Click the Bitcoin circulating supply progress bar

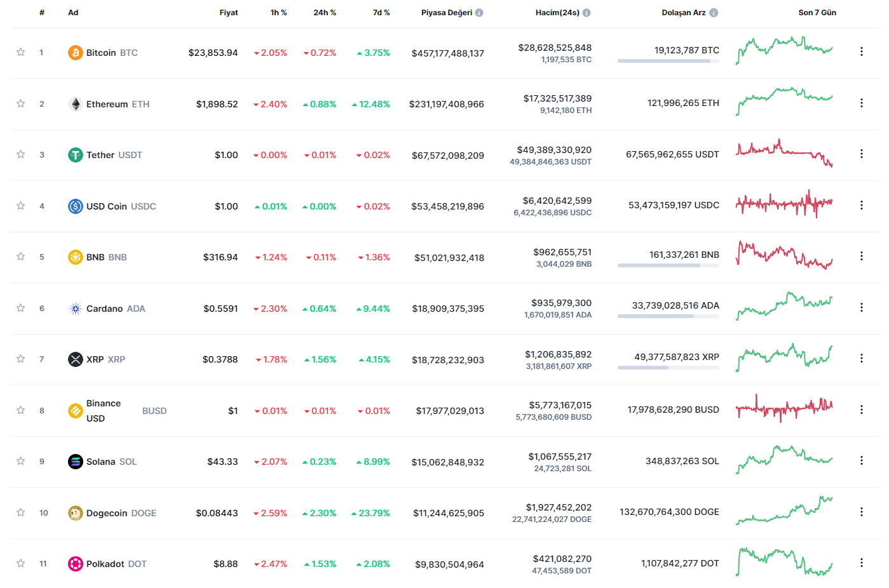[x=668, y=61]
